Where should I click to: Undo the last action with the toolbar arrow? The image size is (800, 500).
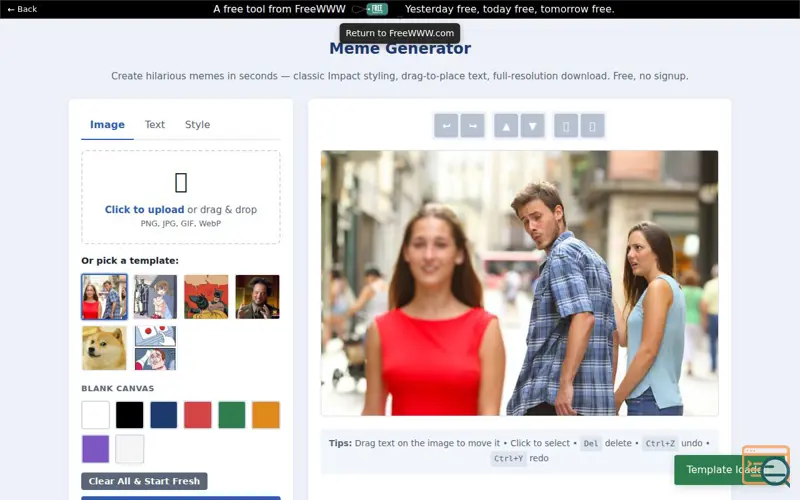pyautogui.click(x=446, y=126)
